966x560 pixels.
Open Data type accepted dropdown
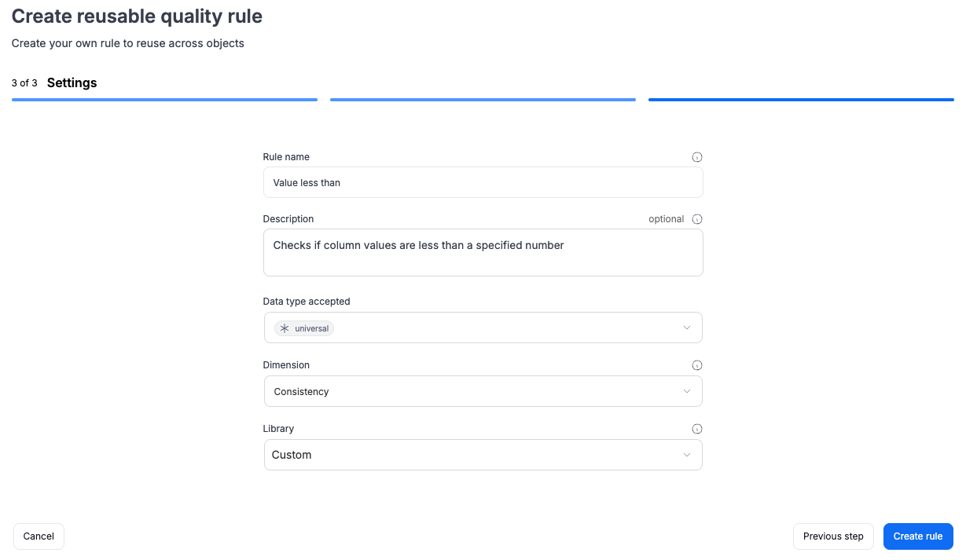[x=483, y=328]
